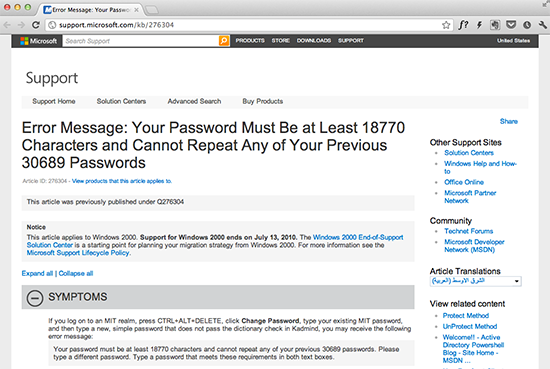The width and height of the screenshot is (550, 369).
Task: Open the Article Translations dropdown
Action: (475, 281)
